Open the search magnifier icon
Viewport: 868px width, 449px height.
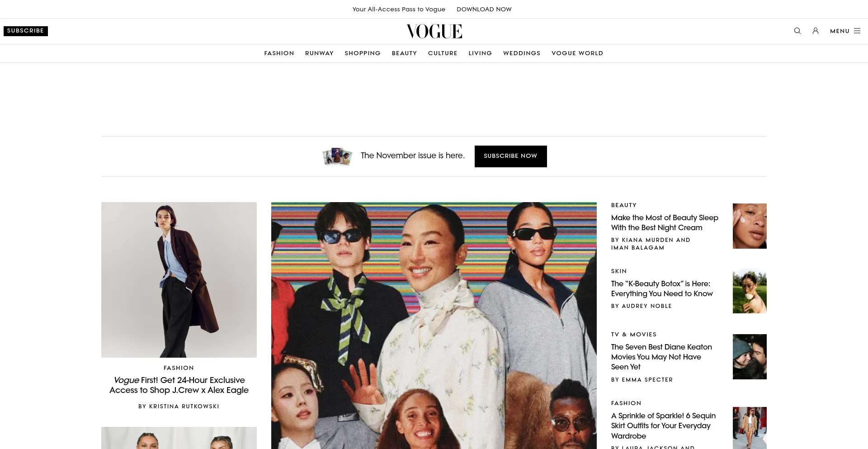point(797,31)
